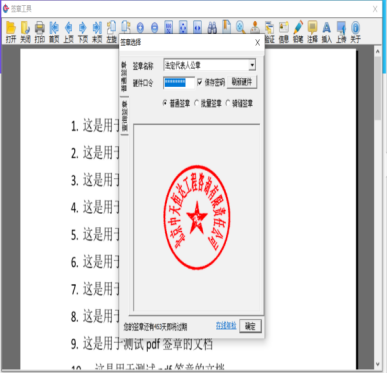Expand the 签章名称 dropdown arrow
The image size is (387, 373).
(252, 65)
